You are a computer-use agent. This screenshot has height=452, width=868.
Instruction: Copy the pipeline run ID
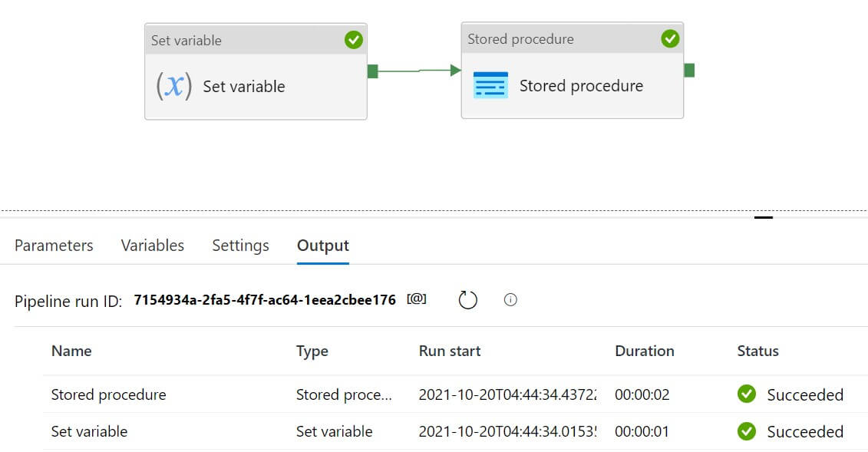417,299
